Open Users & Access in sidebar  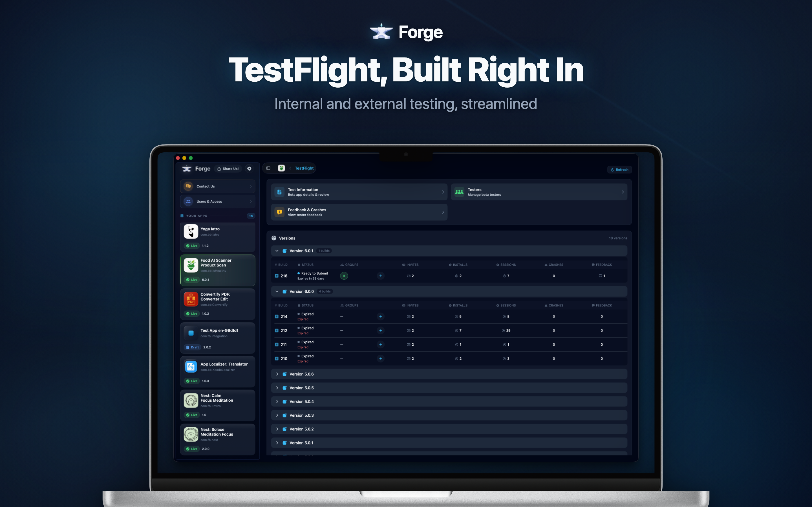pos(217,201)
